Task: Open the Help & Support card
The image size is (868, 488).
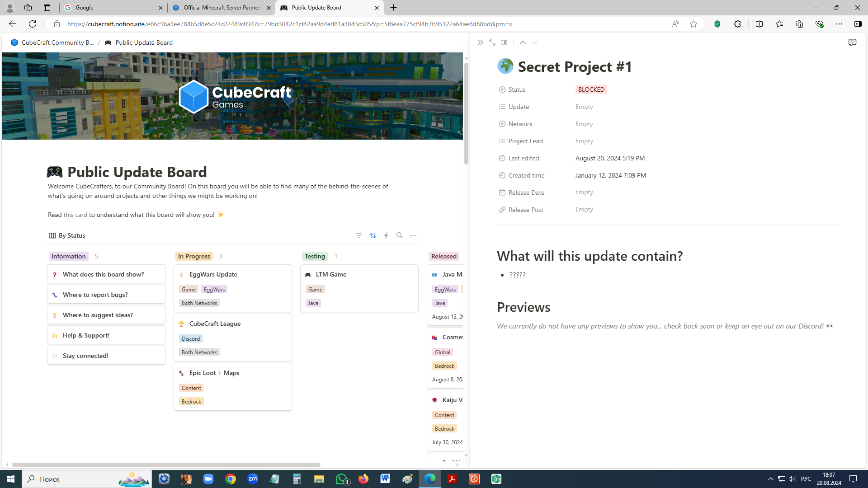Action: click(106, 335)
